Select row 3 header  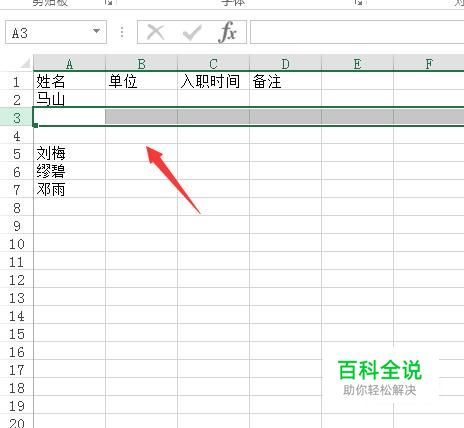coord(17,117)
